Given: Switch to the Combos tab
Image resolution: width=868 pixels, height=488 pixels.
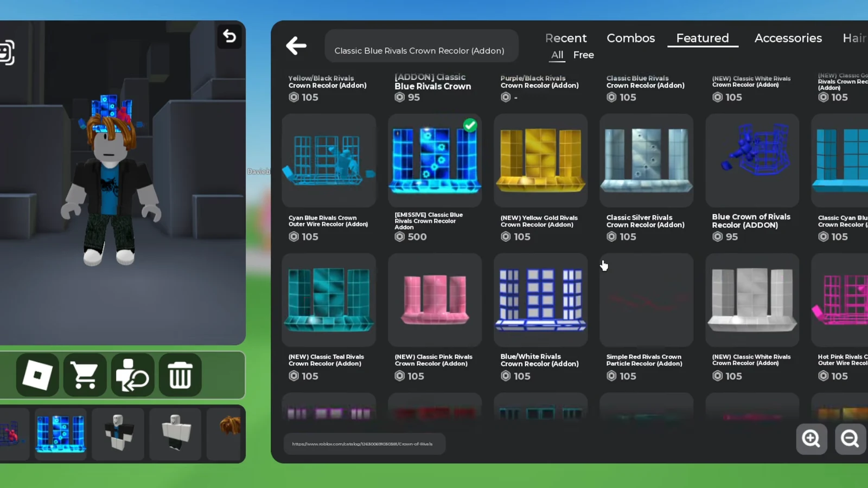Looking at the screenshot, I should click(x=630, y=38).
